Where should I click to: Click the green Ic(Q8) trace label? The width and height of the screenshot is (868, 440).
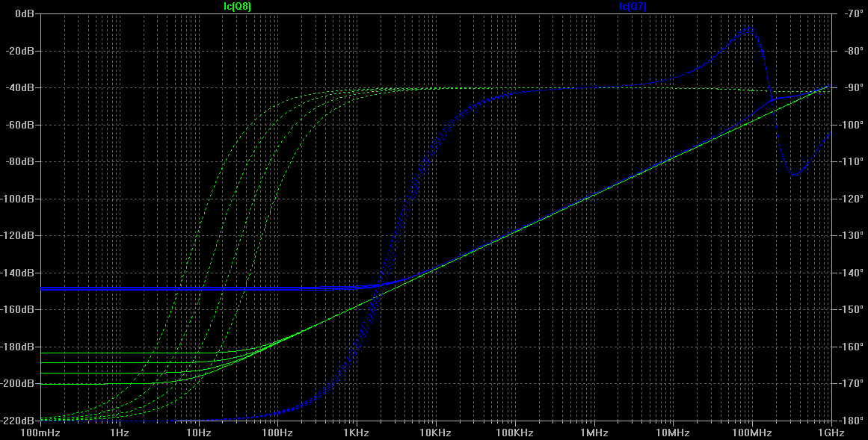click(x=237, y=7)
